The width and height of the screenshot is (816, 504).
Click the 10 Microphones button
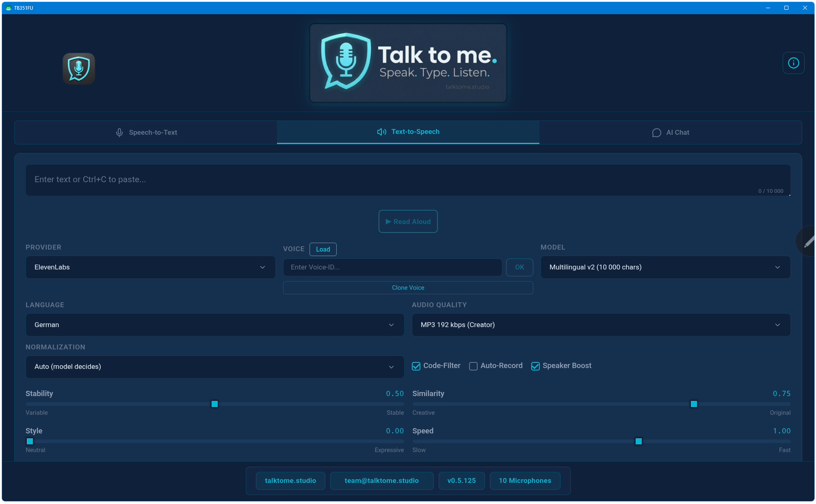click(525, 480)
